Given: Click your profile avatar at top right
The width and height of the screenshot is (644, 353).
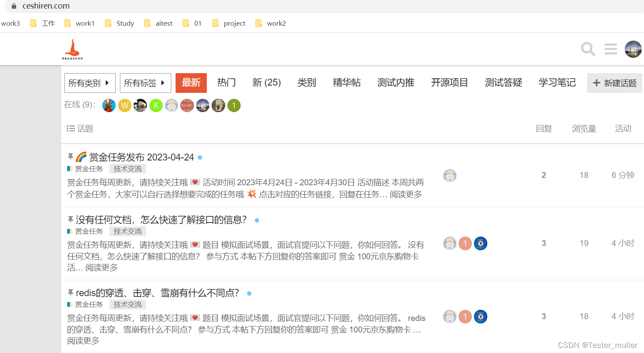Looking at the screenshot, I should pyautogui.click(x=633, y=49).
